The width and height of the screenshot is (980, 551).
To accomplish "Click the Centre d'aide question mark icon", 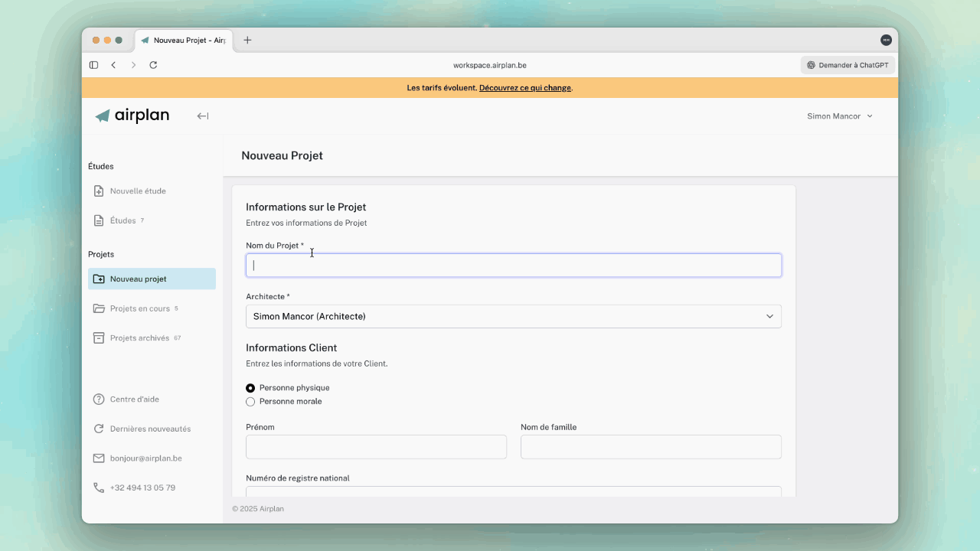I will [x=99, y=399].
